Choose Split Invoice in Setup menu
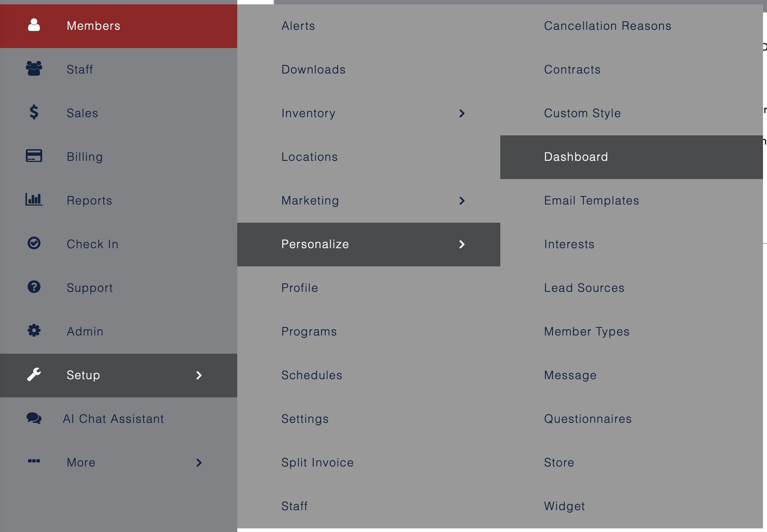Image resolution: width=767 pixels, height=532 pixels. (x=317, y=462)
